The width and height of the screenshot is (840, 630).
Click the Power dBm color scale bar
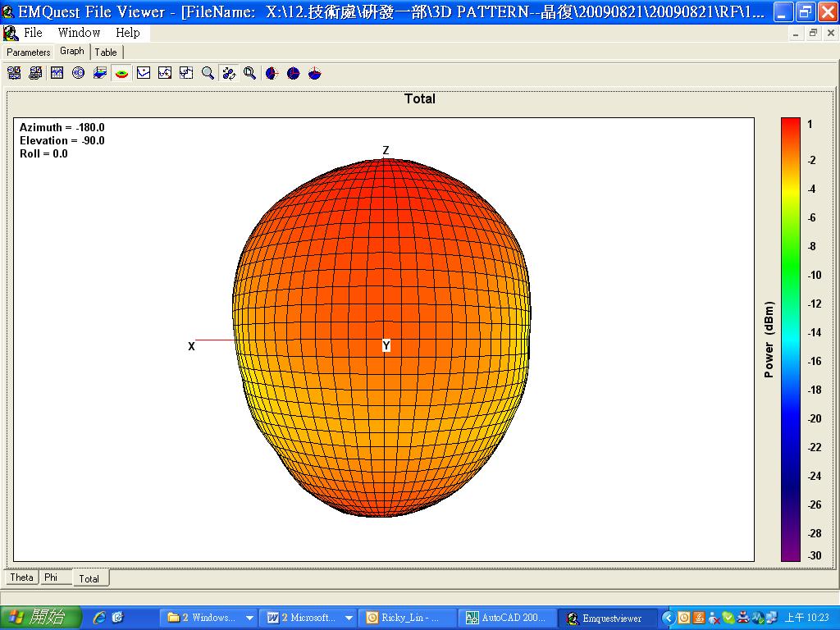[790, 340]
